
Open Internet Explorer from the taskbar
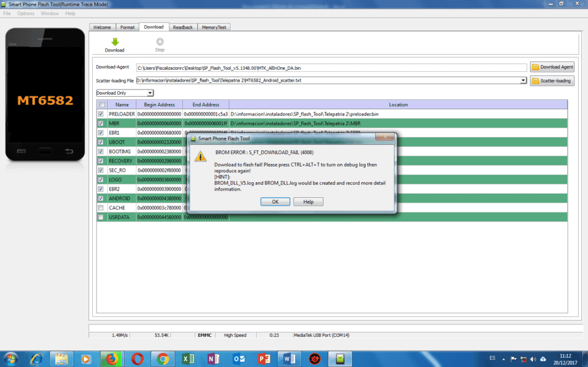(x=37, y=359)
